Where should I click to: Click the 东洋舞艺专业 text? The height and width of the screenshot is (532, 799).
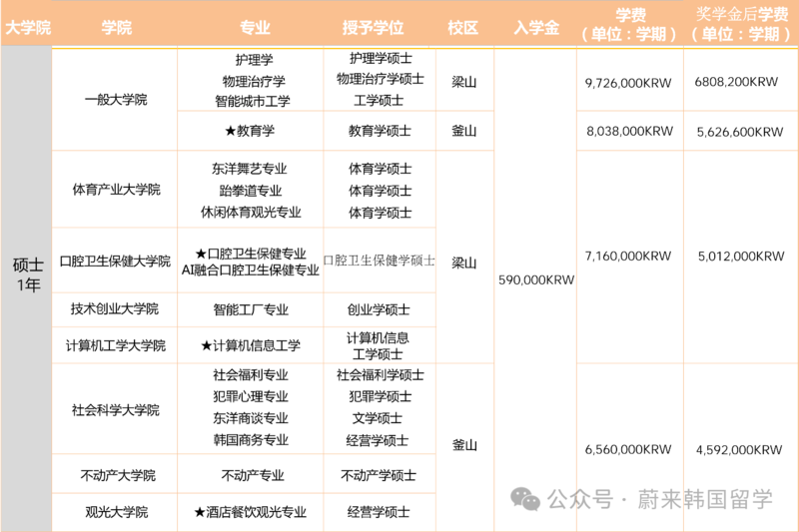tap(250, 169)
